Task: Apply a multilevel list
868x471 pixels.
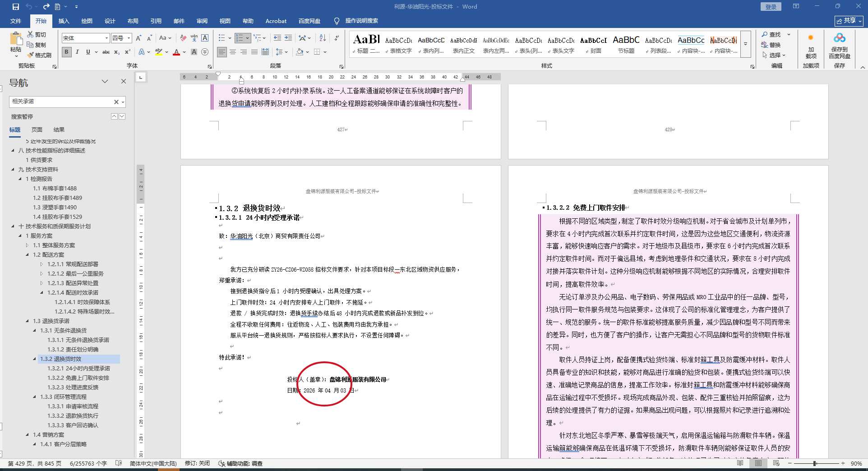Action: tap(258, 38)
